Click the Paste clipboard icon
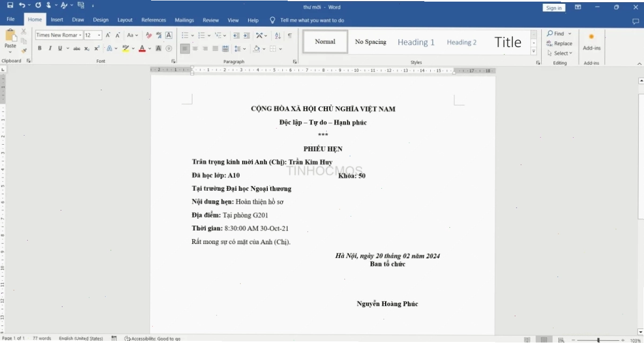644x343 pixels. (10, 35)
